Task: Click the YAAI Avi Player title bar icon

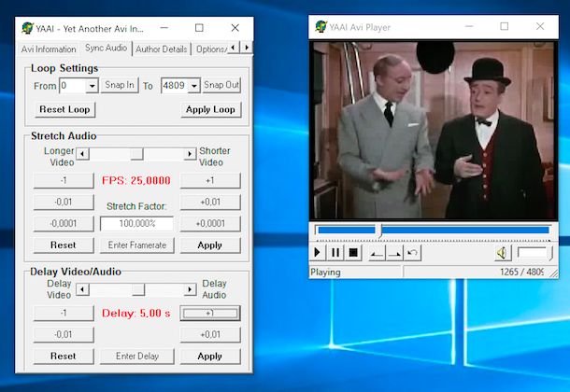Action: pyautogui.click(x=321, y=26)
